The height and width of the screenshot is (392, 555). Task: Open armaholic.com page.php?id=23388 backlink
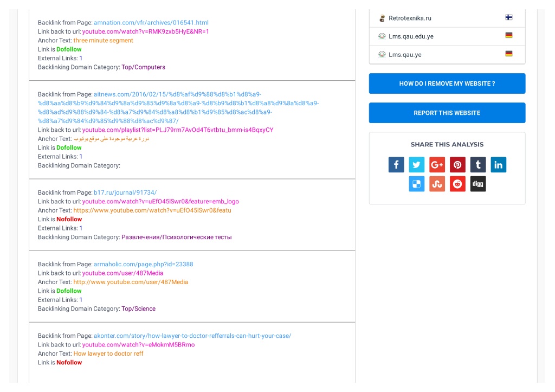[143, 264]
